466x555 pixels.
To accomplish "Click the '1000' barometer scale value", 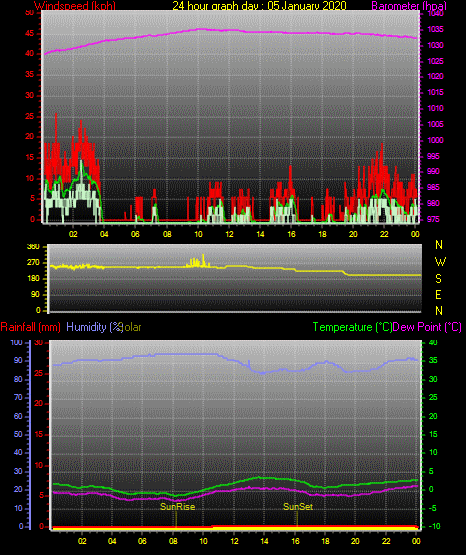I will pos(436,140).
